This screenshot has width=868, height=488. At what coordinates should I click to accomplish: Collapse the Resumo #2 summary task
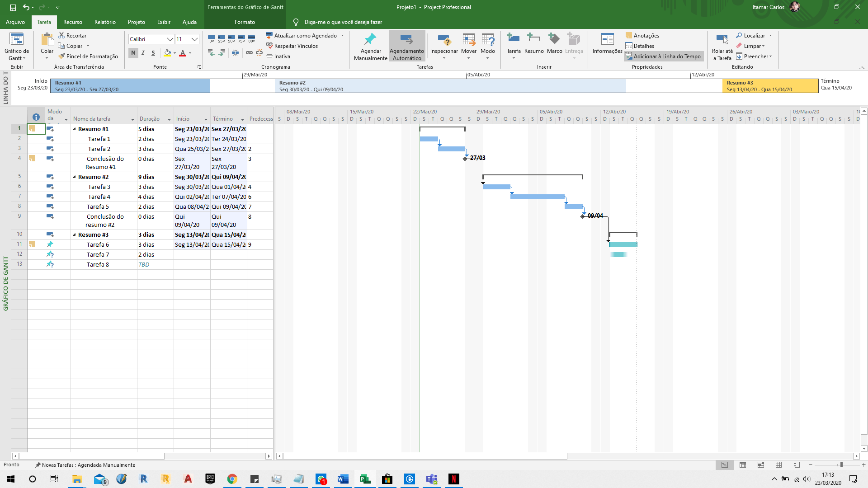[75, 177]
